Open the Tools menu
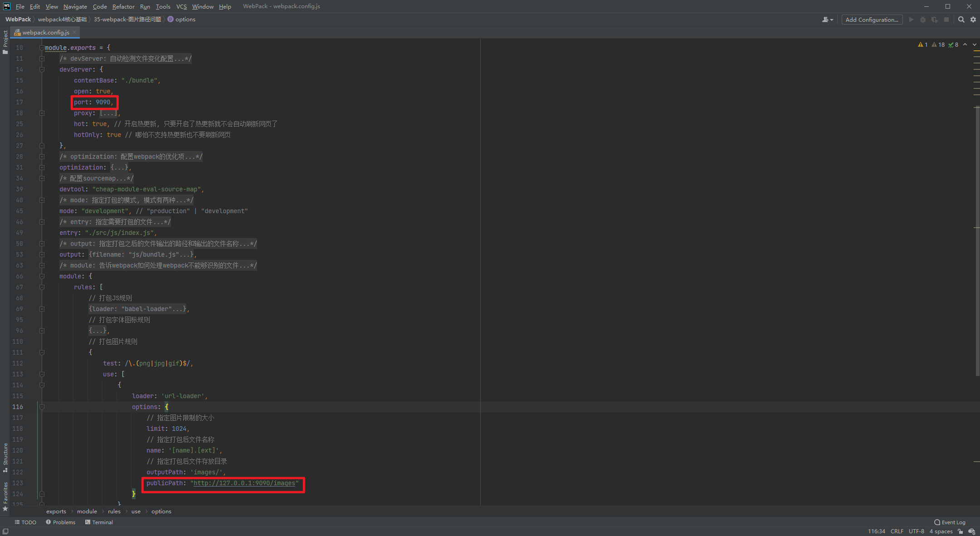This screenshot has width=980, height=536. coord(163,6)
